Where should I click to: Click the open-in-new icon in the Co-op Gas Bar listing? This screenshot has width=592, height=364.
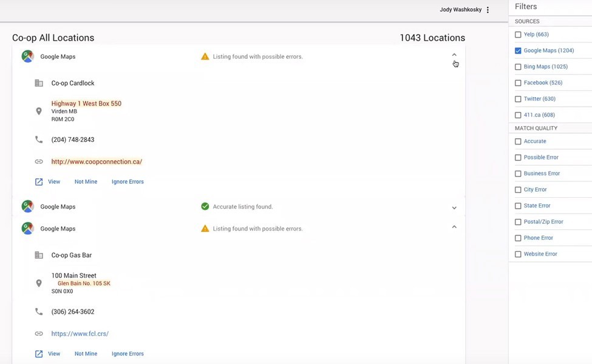pos(39,354)
